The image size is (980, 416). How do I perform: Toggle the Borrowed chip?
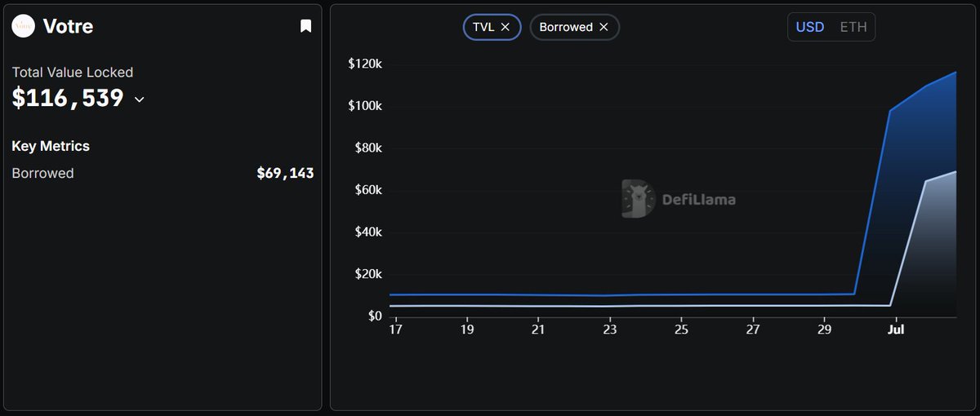pos(574,27)
